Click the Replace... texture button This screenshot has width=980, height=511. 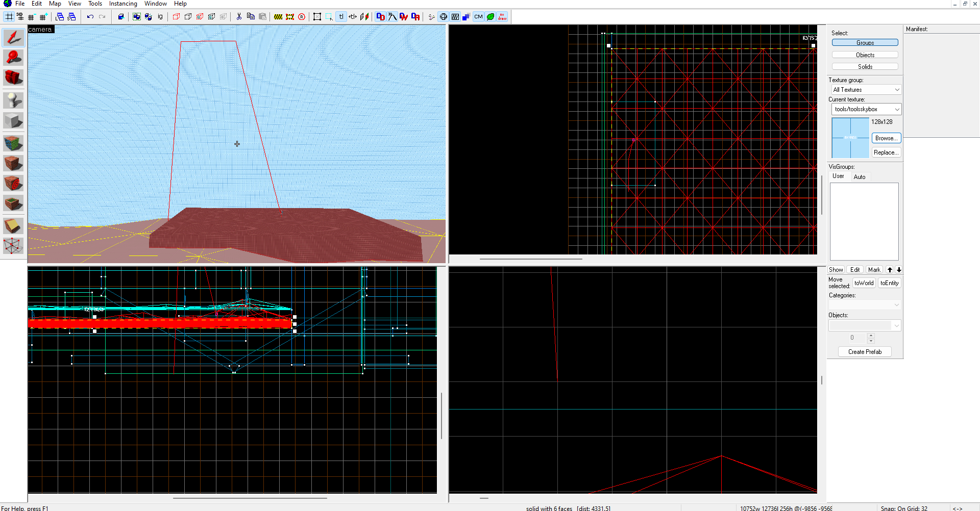click(886, 152)
